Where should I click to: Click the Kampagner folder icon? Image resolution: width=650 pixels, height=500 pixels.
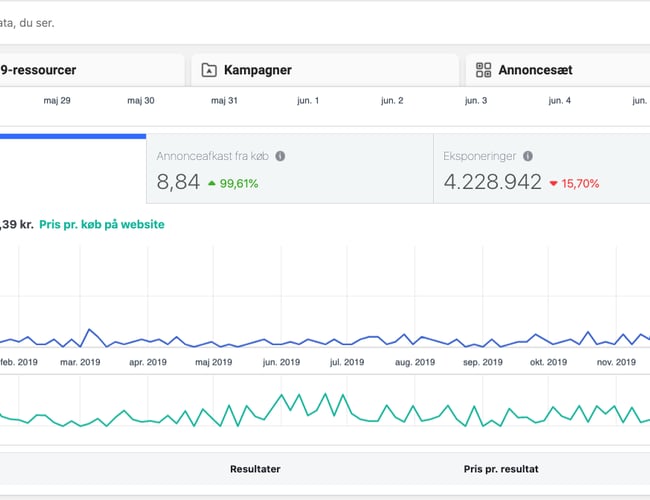tap(209, 70)
